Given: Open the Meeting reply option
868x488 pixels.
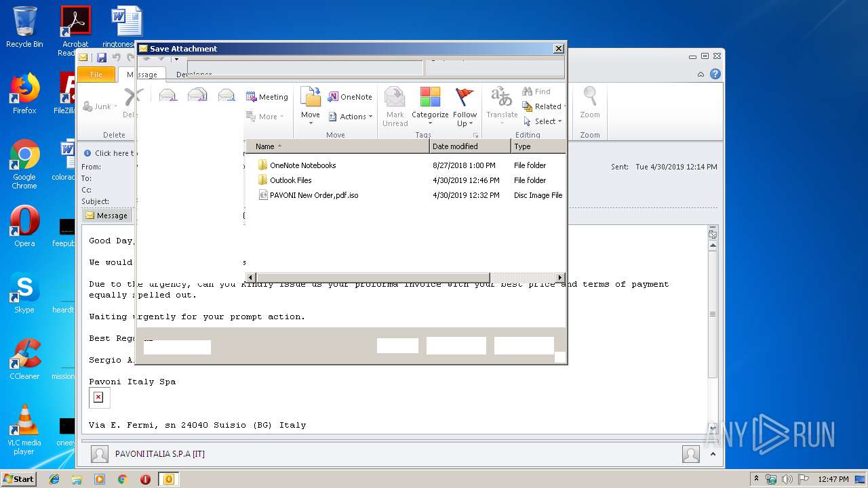Looking at the screenshot, I should click(x=267, y=97).
